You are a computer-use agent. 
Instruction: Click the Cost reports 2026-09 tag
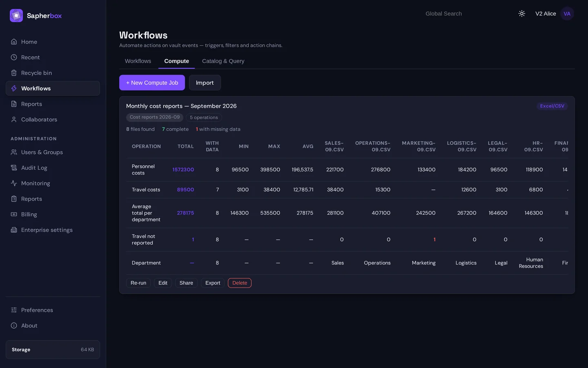[155, 117]
